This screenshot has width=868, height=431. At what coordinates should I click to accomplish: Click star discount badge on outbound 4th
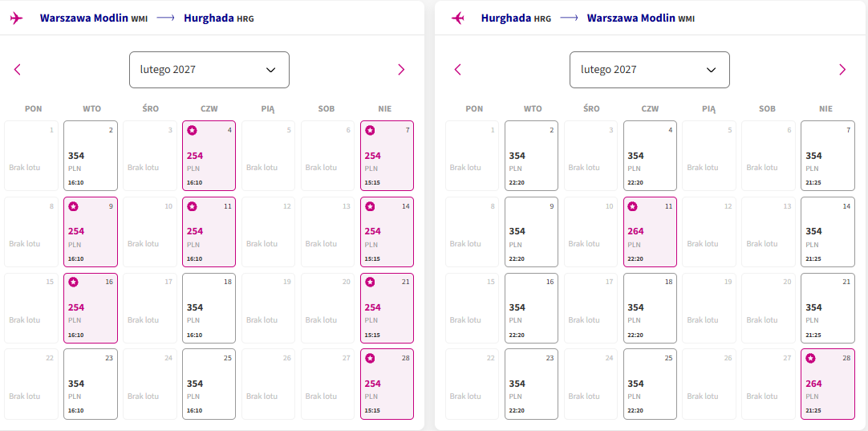(x=192, y=130)
